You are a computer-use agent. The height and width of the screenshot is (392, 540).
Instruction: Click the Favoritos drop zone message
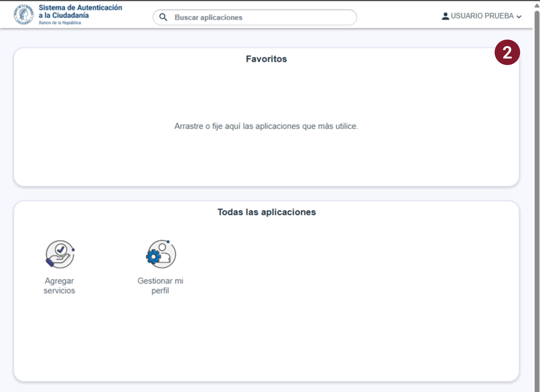[266, 126]
